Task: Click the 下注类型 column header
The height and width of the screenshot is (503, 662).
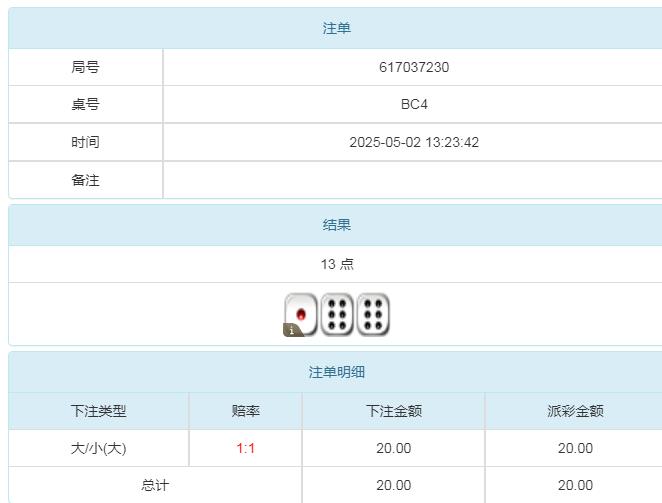Action: coord(98,411)
